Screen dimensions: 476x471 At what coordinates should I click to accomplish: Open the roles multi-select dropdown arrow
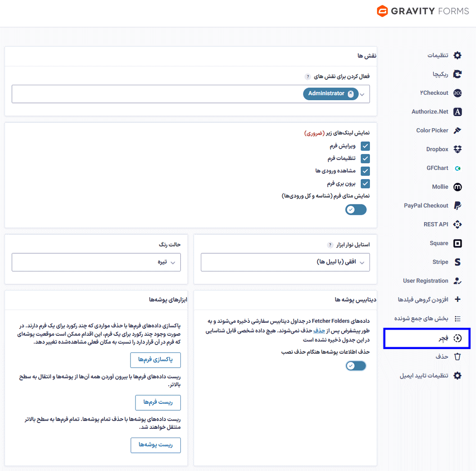[362, 94]
